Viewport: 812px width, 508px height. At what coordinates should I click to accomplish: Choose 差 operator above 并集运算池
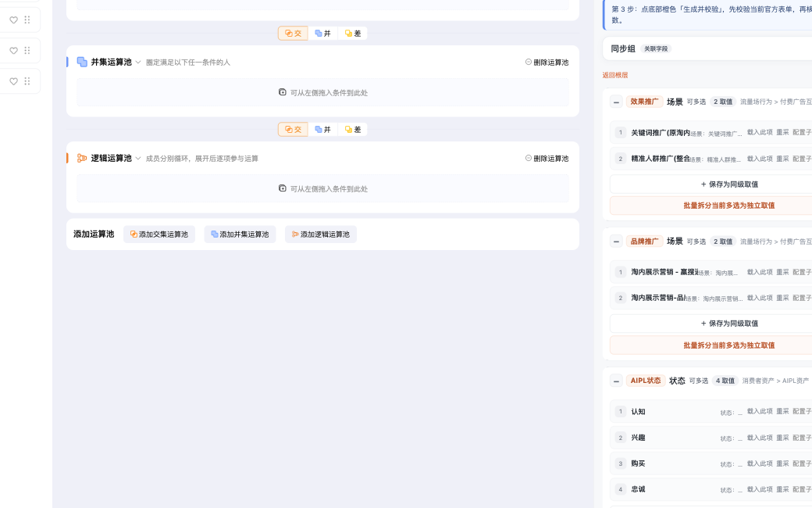[x=353, y=33]
